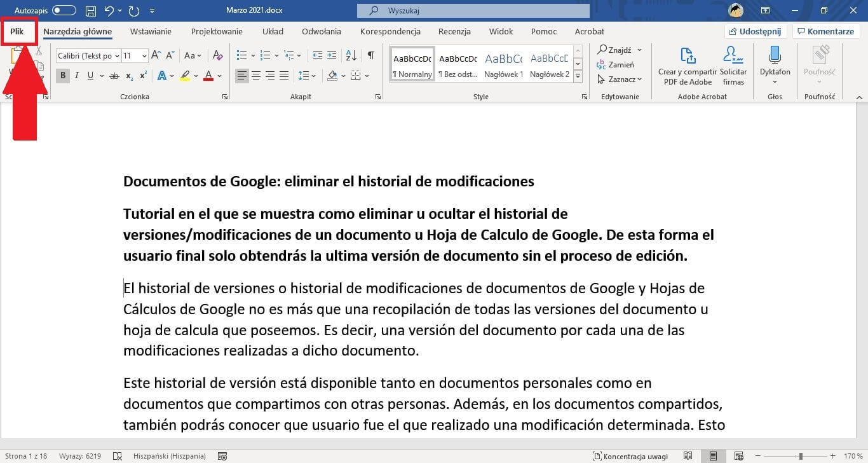The image size is (868, 463).
Task: Open the font name combo box
Action: pos(88,56)
